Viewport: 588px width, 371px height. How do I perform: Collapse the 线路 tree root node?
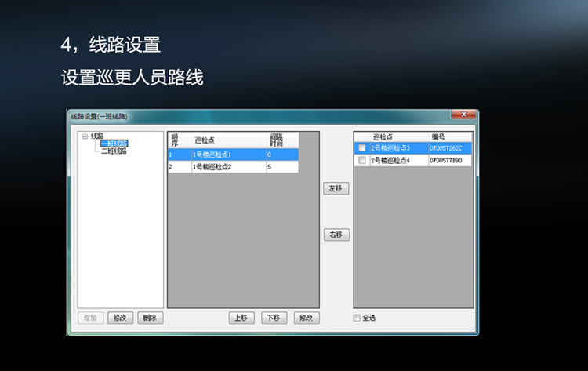tap(85, 136)
